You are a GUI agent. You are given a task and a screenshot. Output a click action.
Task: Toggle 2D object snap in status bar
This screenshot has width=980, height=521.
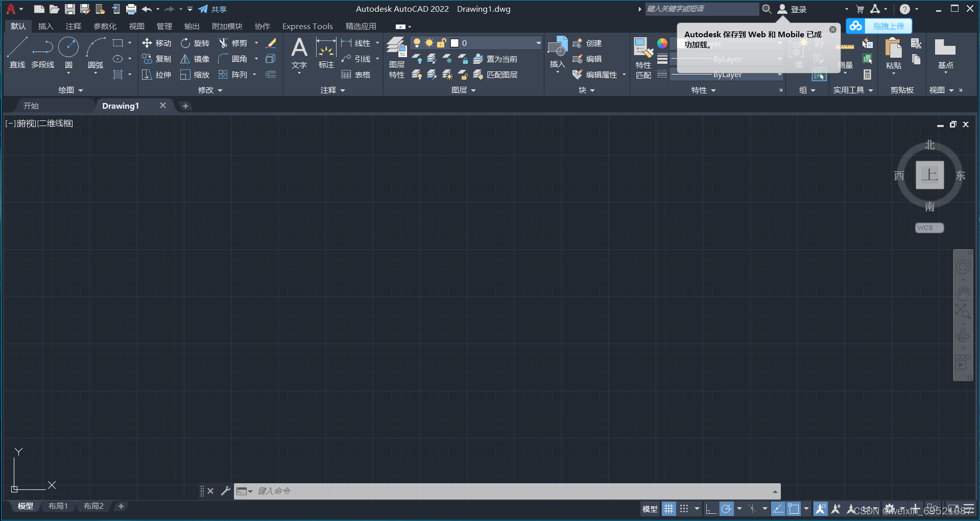[794, 509]
